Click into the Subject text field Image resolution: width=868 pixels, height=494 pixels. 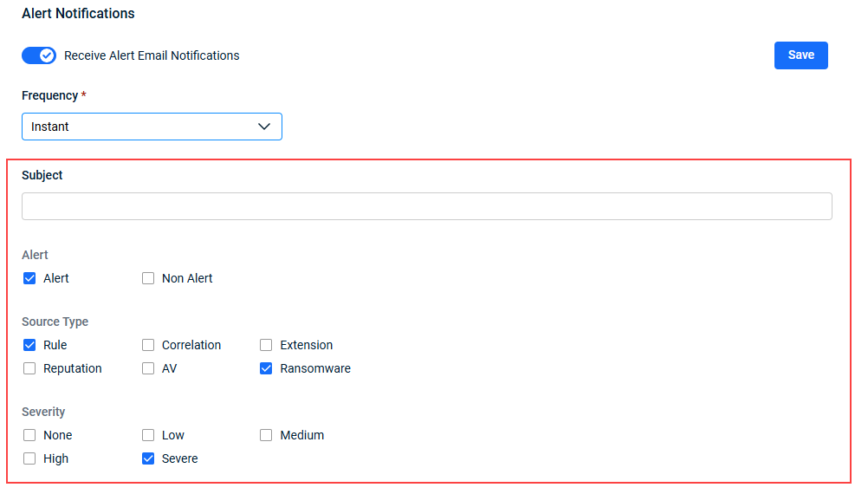coord(427,206)
